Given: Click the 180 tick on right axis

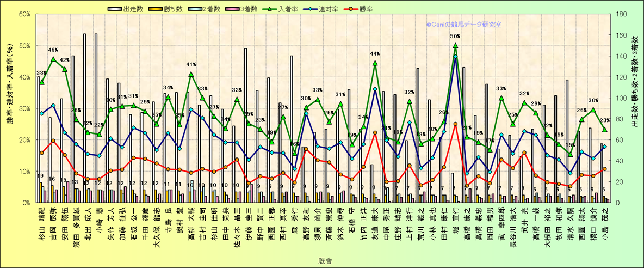Looking at the screenshot, I should pyautogui.click(x=616, y=14).
